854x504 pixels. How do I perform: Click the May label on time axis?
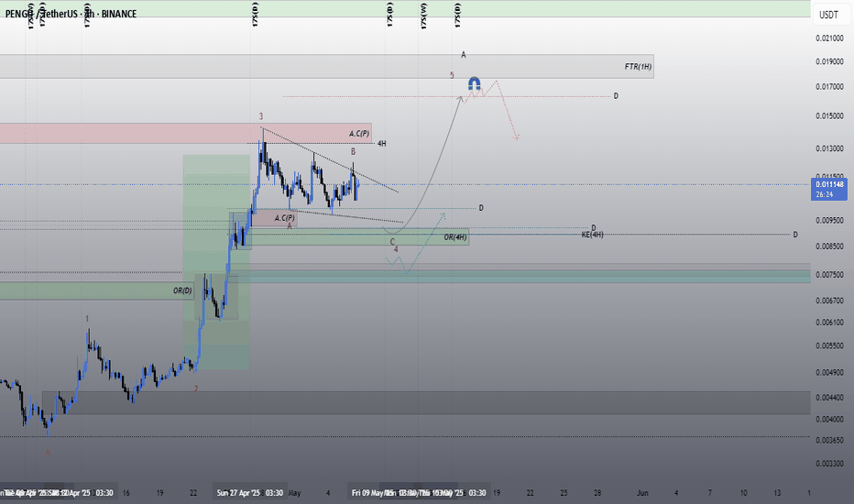pos(295,493)
